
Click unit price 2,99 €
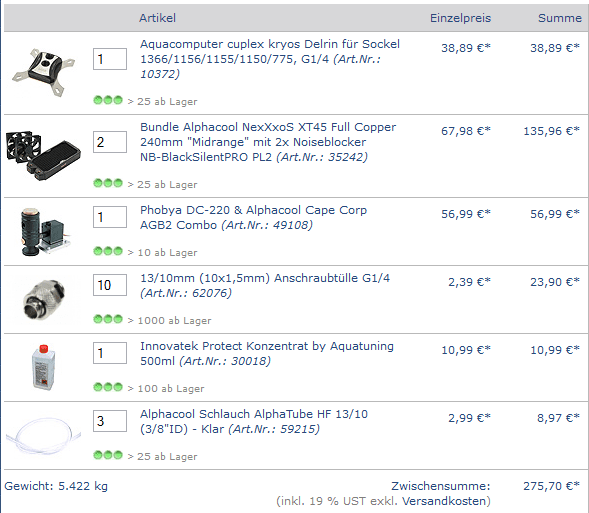(470, 418)
